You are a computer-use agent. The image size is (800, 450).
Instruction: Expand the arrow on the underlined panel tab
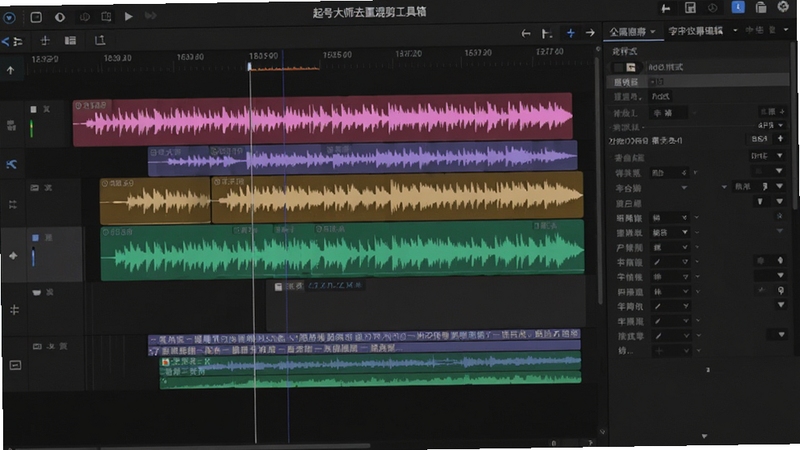[x=653, y=32]
